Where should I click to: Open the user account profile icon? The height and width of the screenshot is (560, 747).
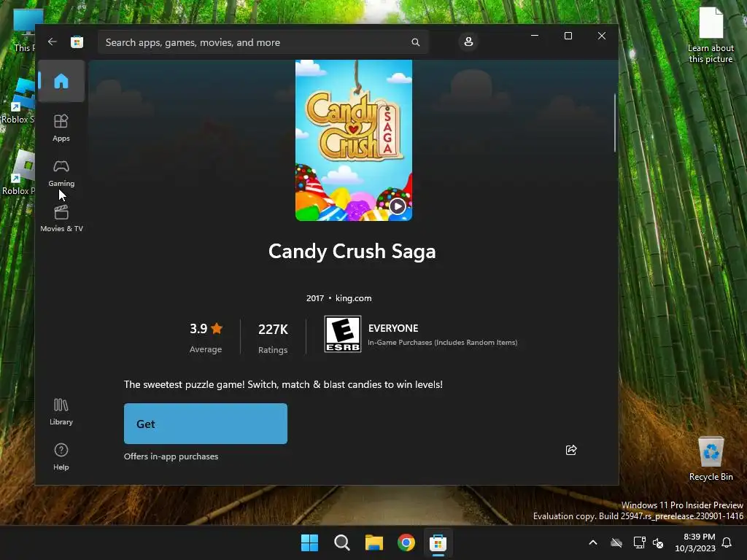coord(468,42)
